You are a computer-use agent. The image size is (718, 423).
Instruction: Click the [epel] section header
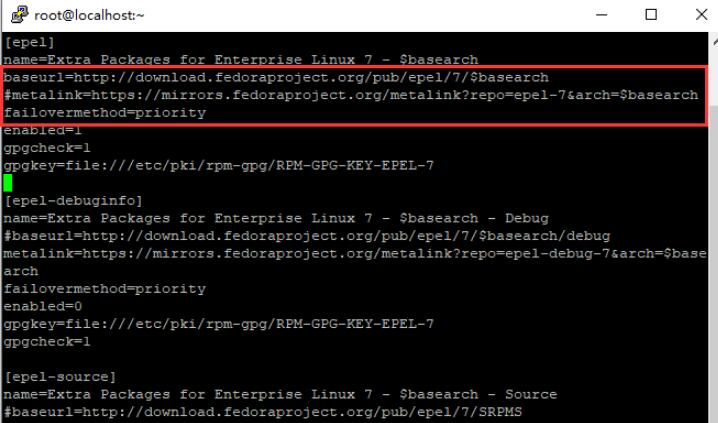29,43
